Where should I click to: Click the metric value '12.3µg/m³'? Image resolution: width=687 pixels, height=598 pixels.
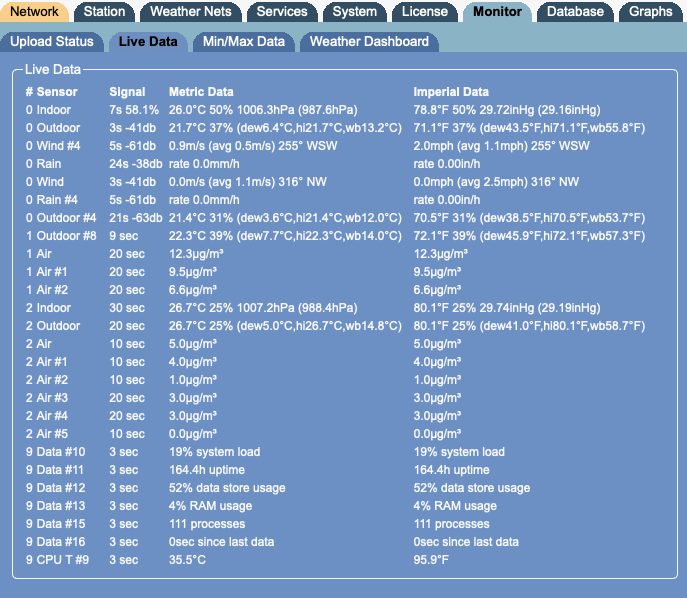point(196,254)
